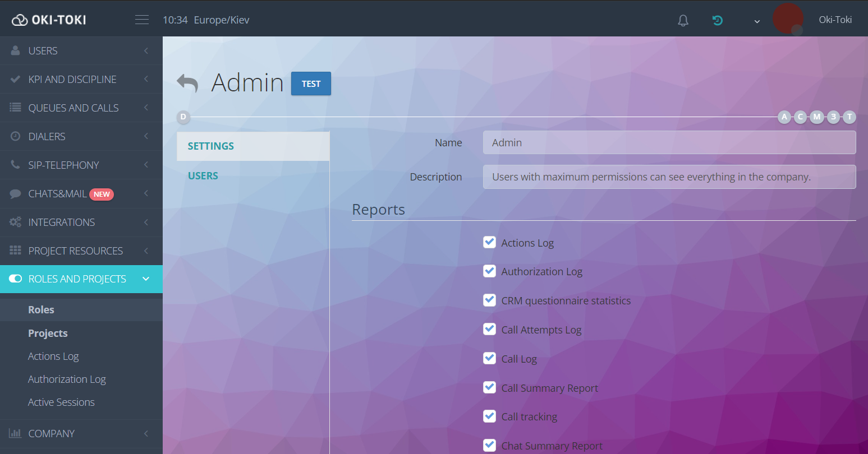
Task: Open the user avatar picture
Action: [788, 18]
